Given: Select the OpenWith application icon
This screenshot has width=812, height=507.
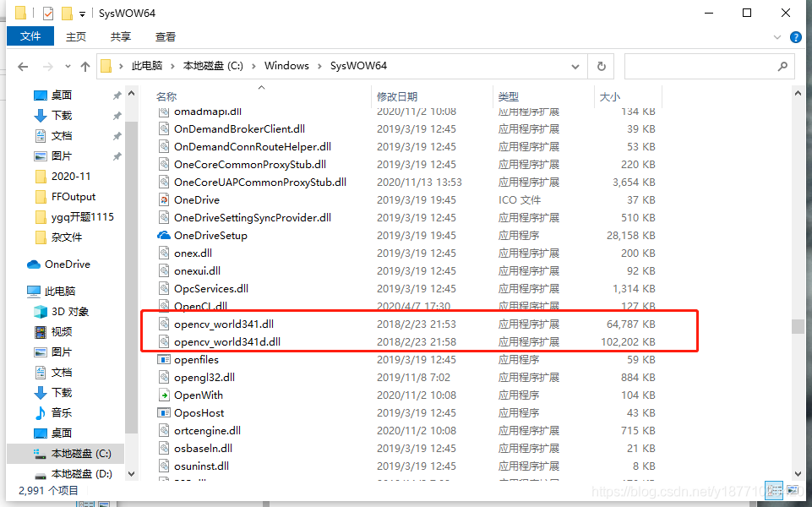Looking at the screenshot, I should 164,395.
